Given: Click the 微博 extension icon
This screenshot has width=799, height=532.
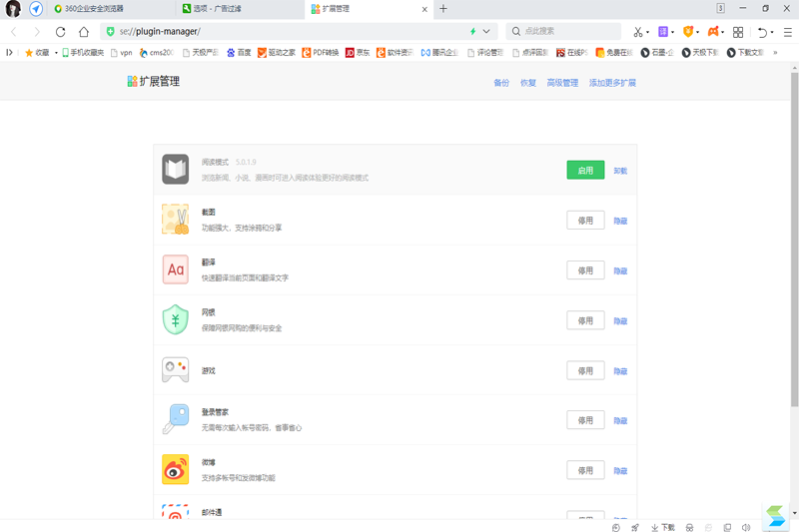Looking at the screenshot, I should point(176,469).
